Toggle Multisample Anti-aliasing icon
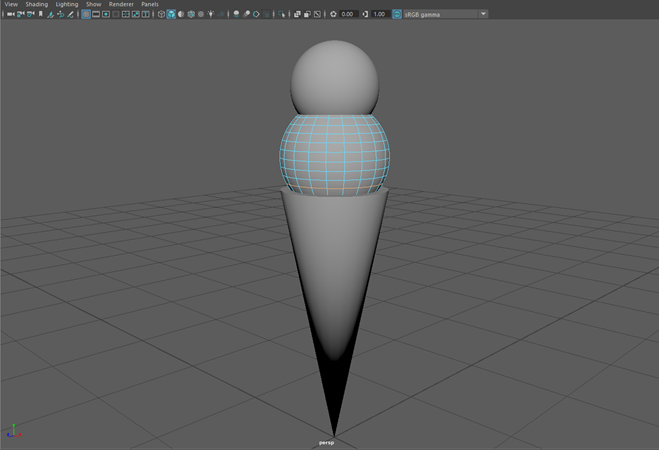This screenshot has width=659, height=450. click(256, 14)
